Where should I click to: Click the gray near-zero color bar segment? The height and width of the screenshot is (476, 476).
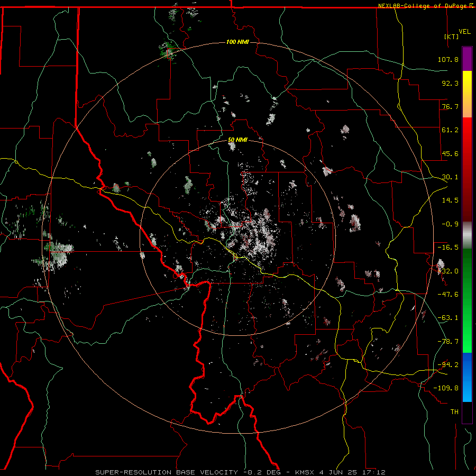point(467,235)
